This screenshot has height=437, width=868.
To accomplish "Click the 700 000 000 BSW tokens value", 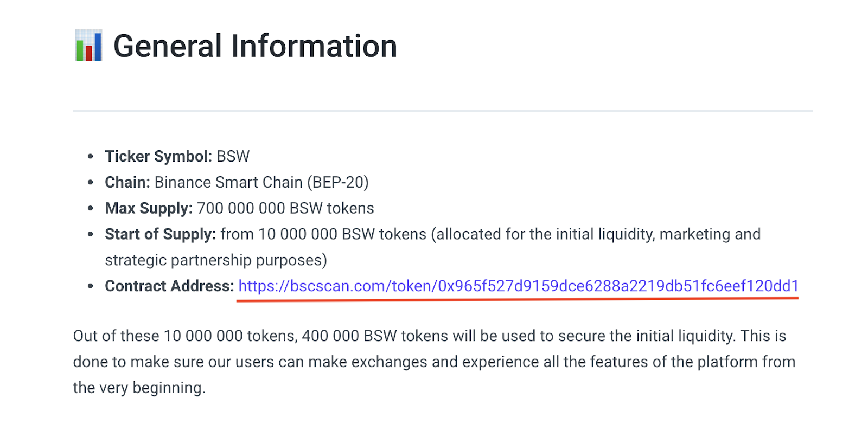I will click(x=285, y=208).
